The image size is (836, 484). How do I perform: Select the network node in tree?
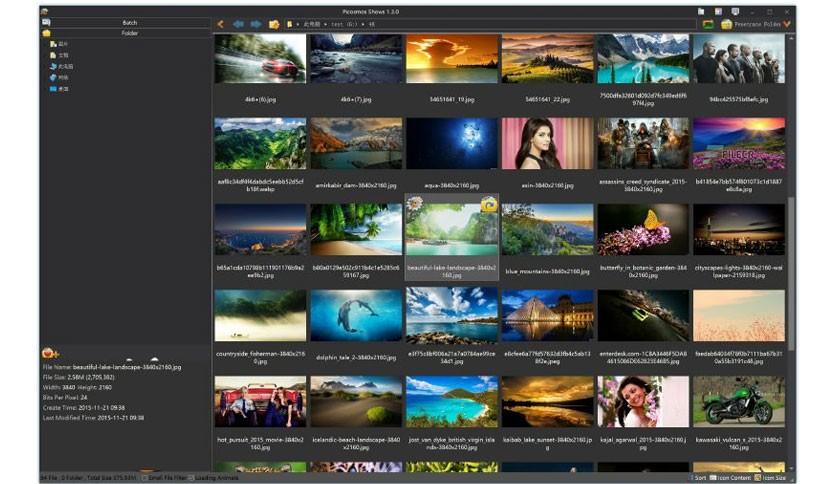[x=59, y=78]
